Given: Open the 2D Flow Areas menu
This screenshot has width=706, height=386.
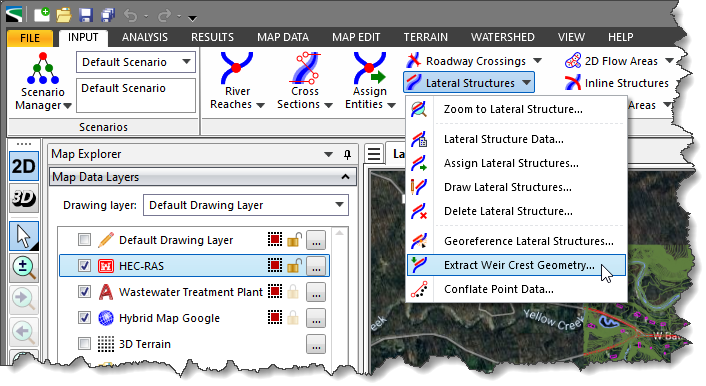Looking at the screenshot, I should (x=619, y=61).
